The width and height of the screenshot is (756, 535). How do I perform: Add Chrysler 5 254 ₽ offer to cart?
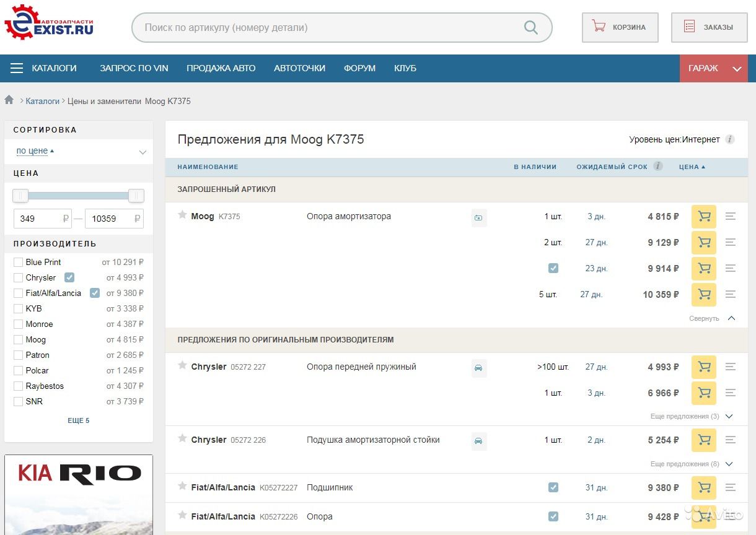[x=704, y=440]
